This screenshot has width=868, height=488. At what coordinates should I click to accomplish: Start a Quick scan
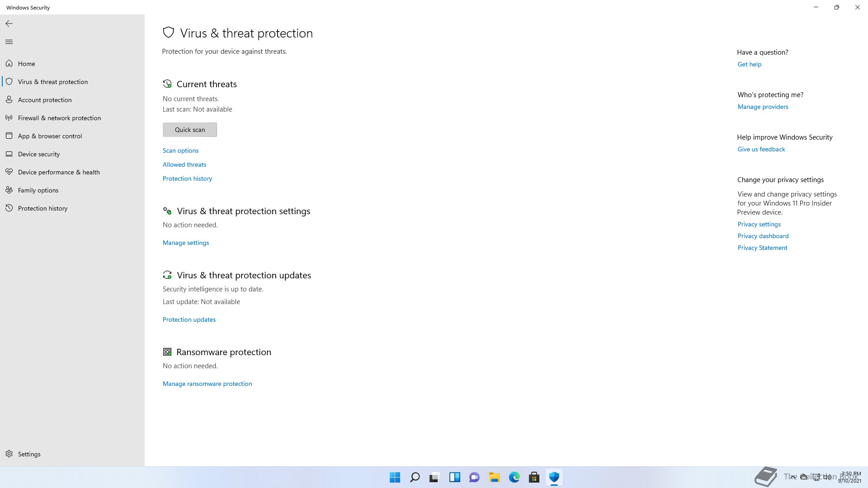pos(190,130)
